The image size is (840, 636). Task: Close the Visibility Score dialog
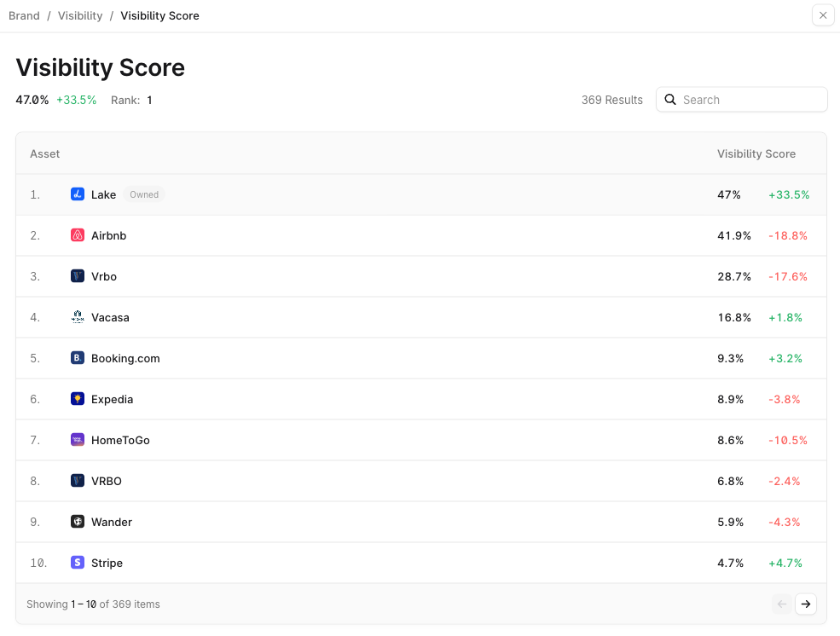pos(823,15)
